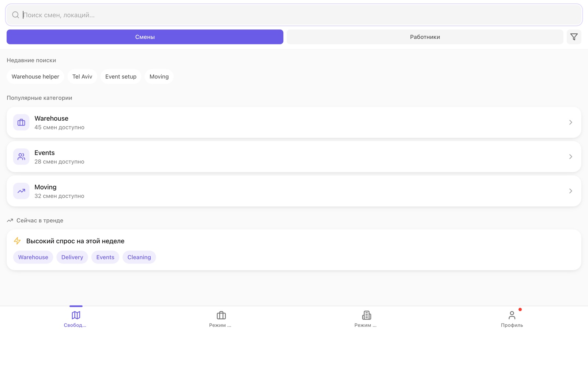
Task: Choose the Cleaning trending tag
Action: point(139,257)
